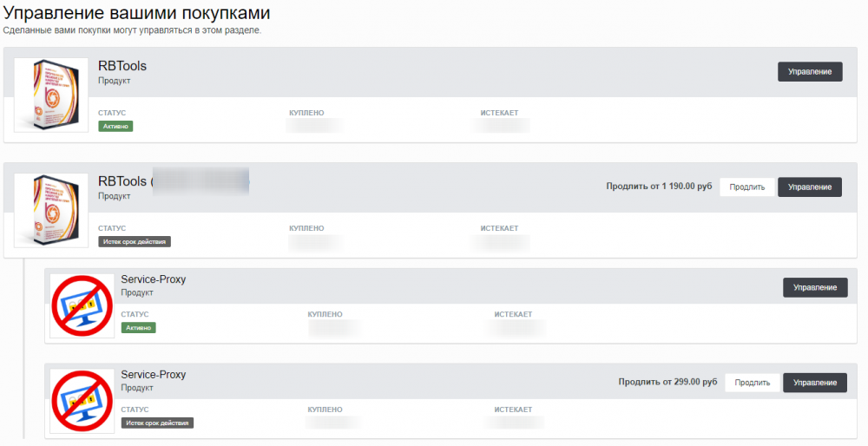Screen dimensions: 868x446
Task: Open Управление for the expired RBTools purchase
Action: point(809,187)
